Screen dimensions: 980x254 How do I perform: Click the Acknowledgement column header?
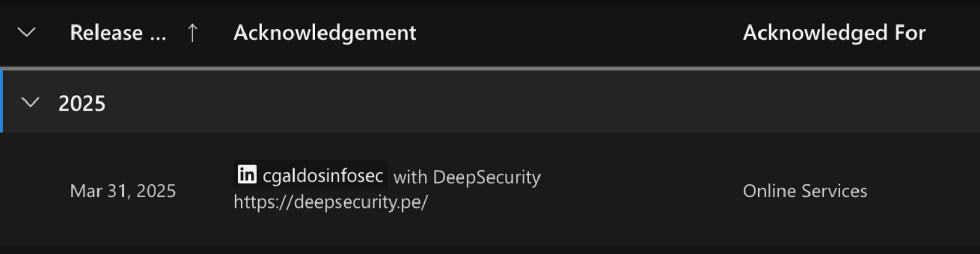pyautogui.click(x=325, y=33)
